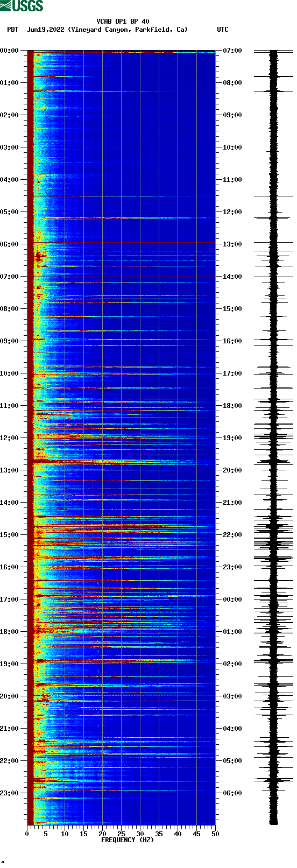Click the 02:00 PDT time label

[x=10, y=115]
